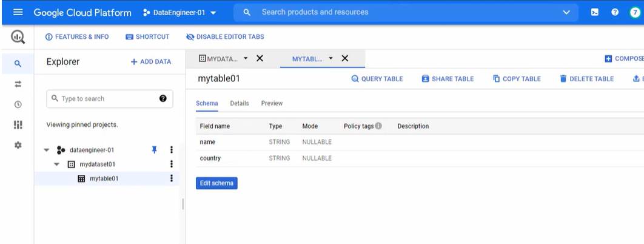This screenshot has height=244, width=644.
Task: Open MYDATA... tab dropdown arrow
Action: pyautogui.click(x=246, y=58)
